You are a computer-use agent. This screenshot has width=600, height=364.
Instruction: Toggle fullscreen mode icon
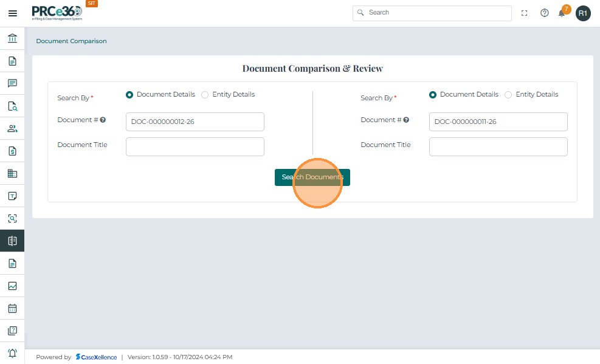pos(525,13)
